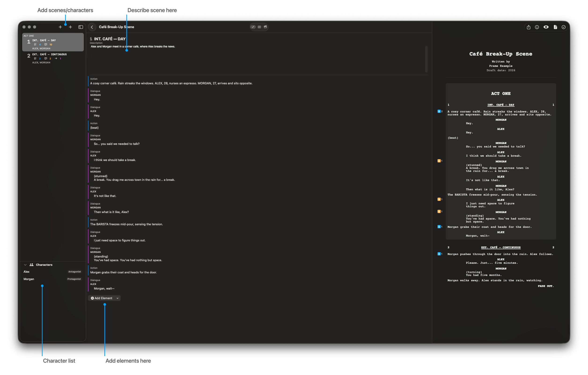Click 'Draft date: 2026' in the preview
This screenshot has height=375, width=588.
point(501,70)
